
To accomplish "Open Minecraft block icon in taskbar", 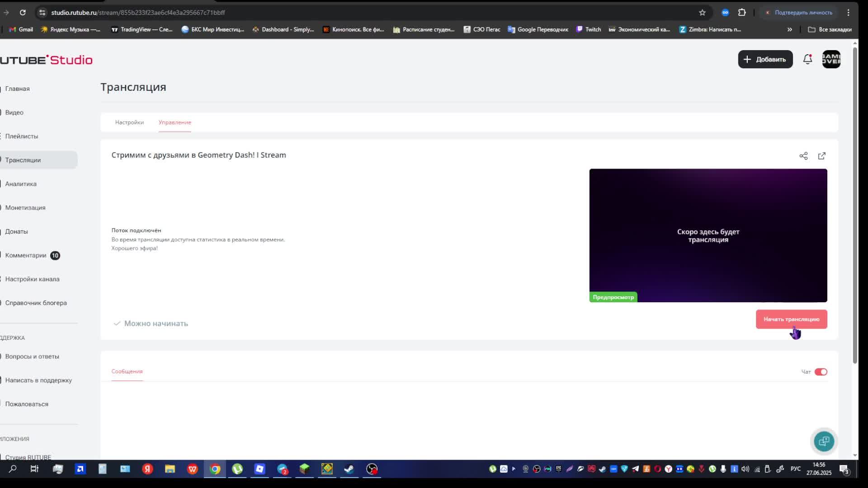I will (304, 469).
